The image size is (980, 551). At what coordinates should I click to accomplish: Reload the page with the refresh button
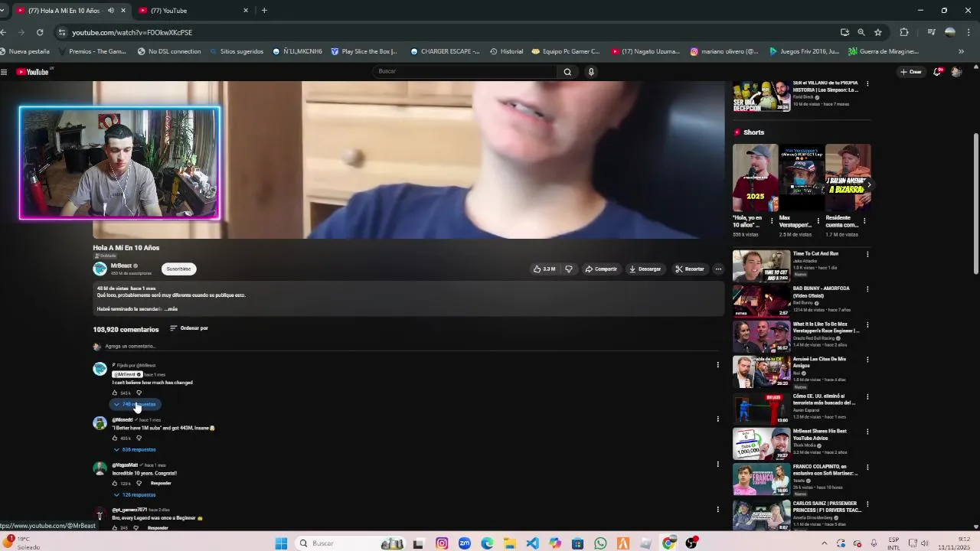coord(40,32)
